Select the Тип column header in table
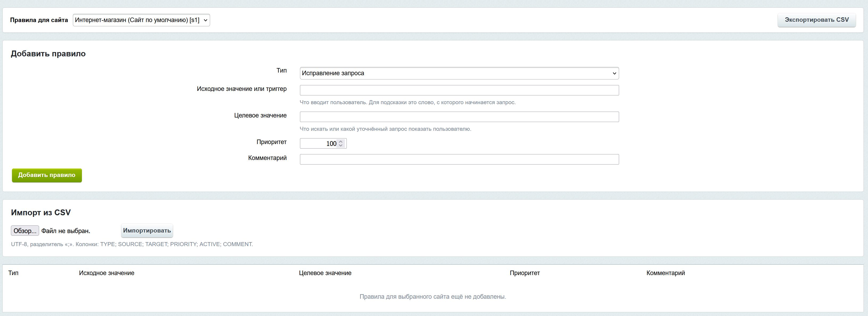868x316 pixels. pos(14,273)
